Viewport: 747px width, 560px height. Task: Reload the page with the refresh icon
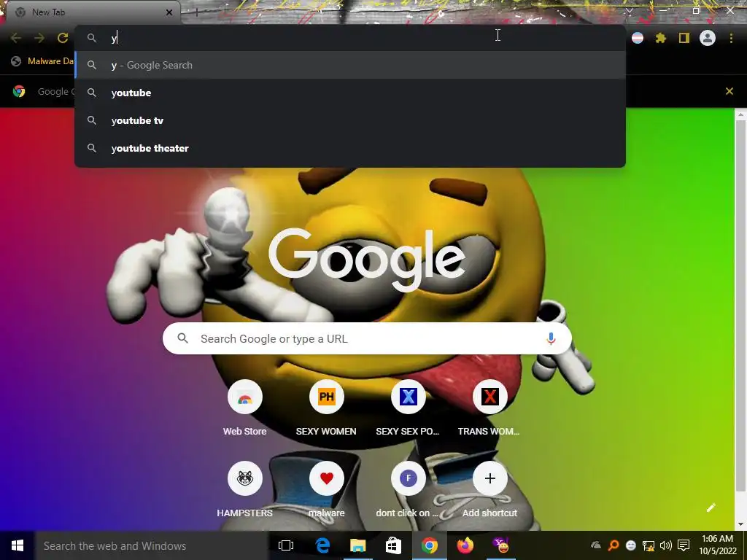(x=63, y=38)
